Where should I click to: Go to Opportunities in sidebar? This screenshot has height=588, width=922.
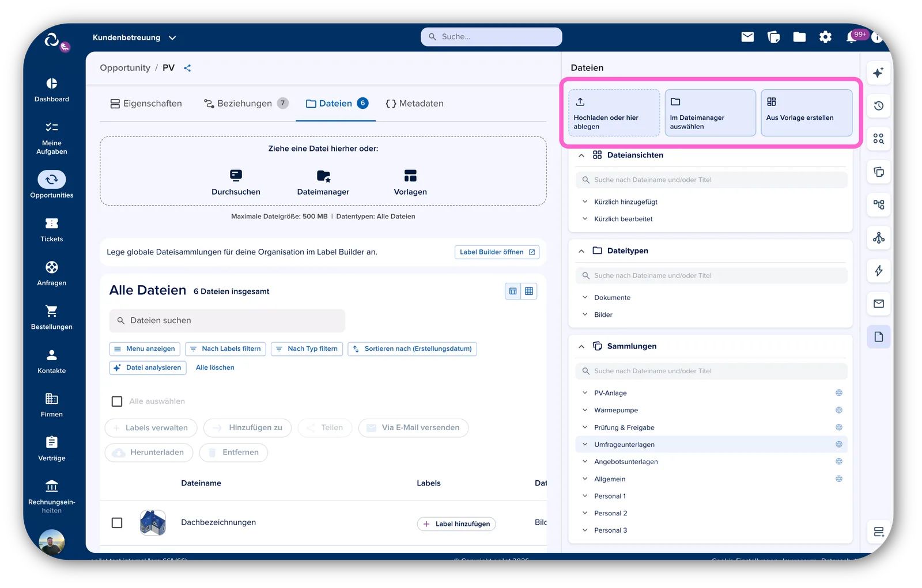[x=52, y=185]
